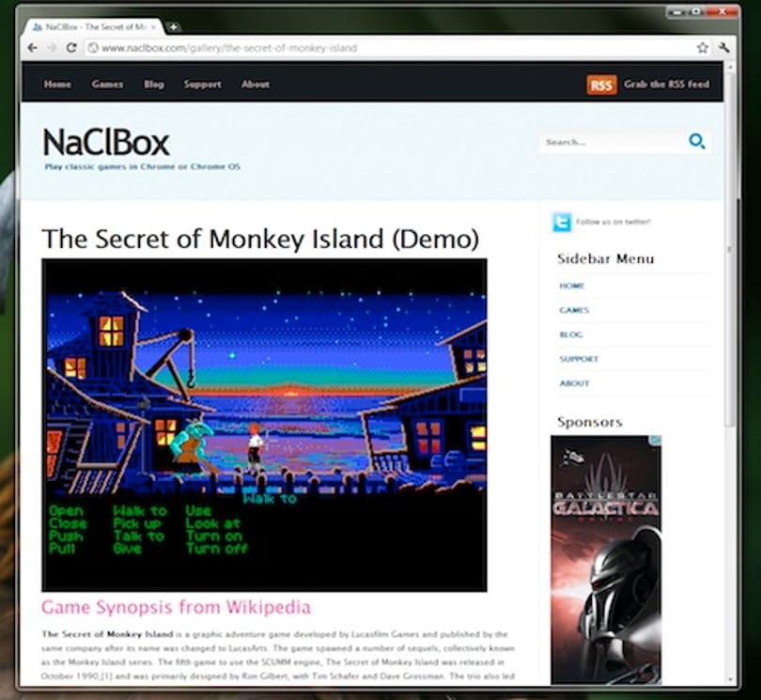Open Blog in the top navigation bar
The width and height of the screenshot is (761, 700).
pos(154,85)
